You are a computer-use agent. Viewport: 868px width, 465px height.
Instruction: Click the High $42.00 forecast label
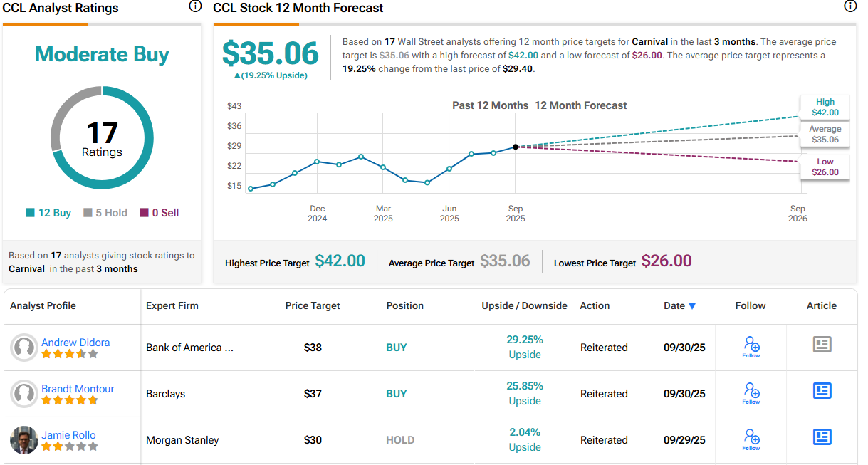825,107
